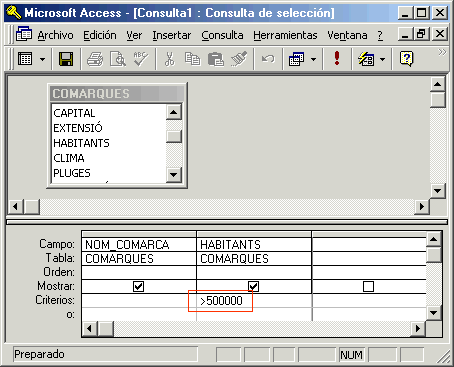The image size is (454, 367).
Task: Select the Format Painter brush icon
Action: (x=239, y=59)
